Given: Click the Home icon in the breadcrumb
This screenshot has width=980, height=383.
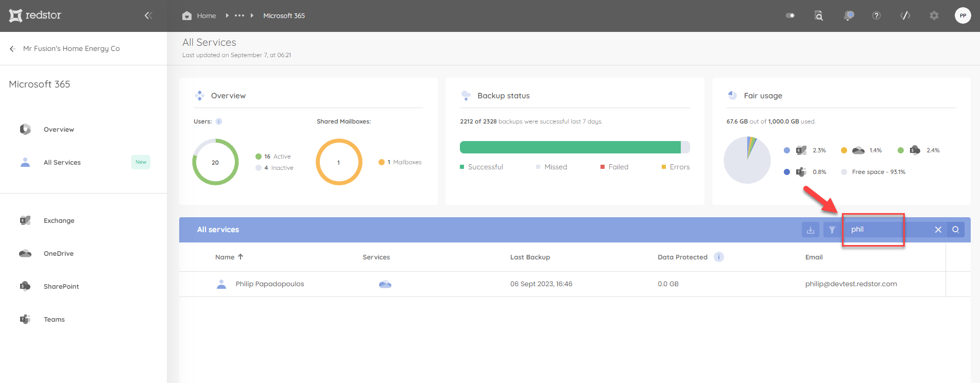Looking at the screenshot, I should (x=187, y=16).
